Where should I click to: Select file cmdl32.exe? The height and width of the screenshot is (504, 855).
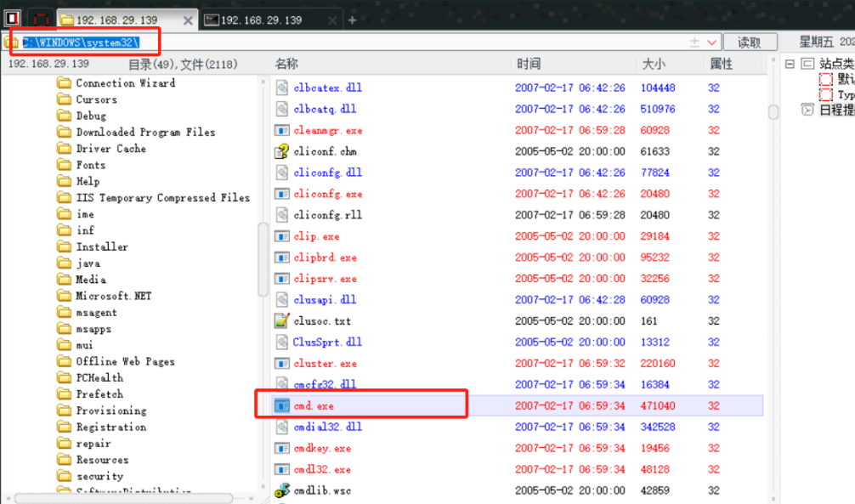pyautogui.click(x=322, y=469)
